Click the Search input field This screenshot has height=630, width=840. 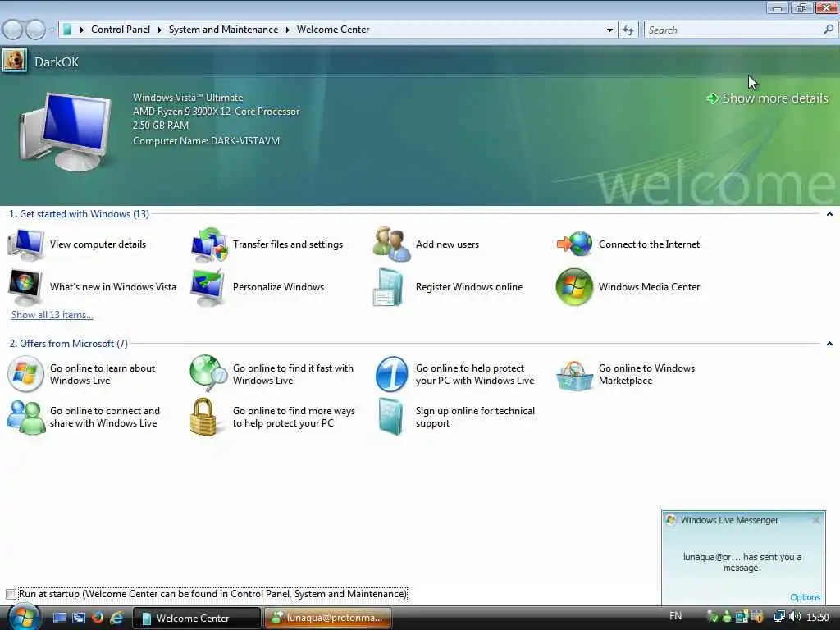(x=733, y=30)
